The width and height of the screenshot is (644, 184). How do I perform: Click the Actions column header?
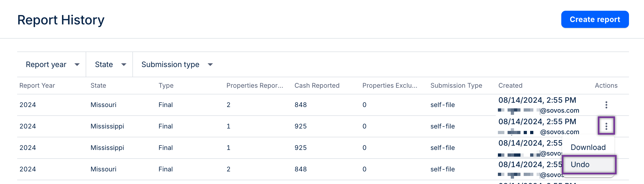pos(606,86)
